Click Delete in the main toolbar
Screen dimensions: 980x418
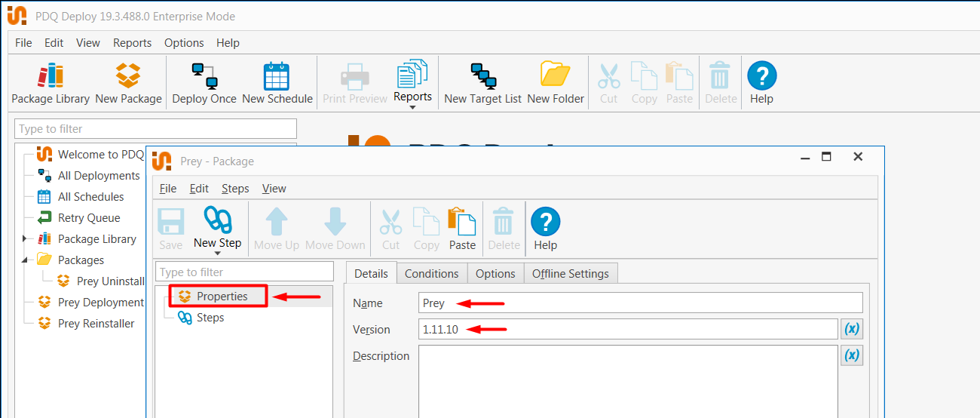point(721,83)
